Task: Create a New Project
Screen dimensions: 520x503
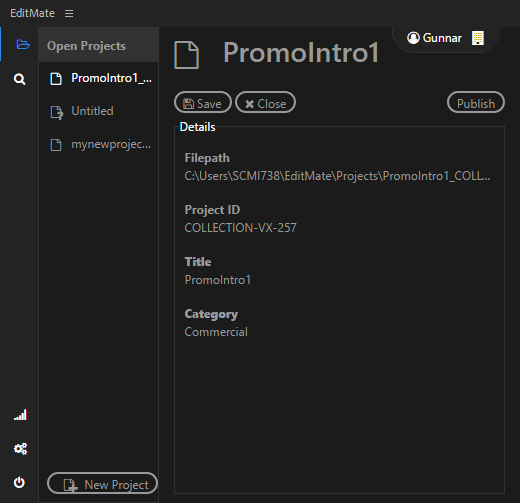Action: coord(102,483)
